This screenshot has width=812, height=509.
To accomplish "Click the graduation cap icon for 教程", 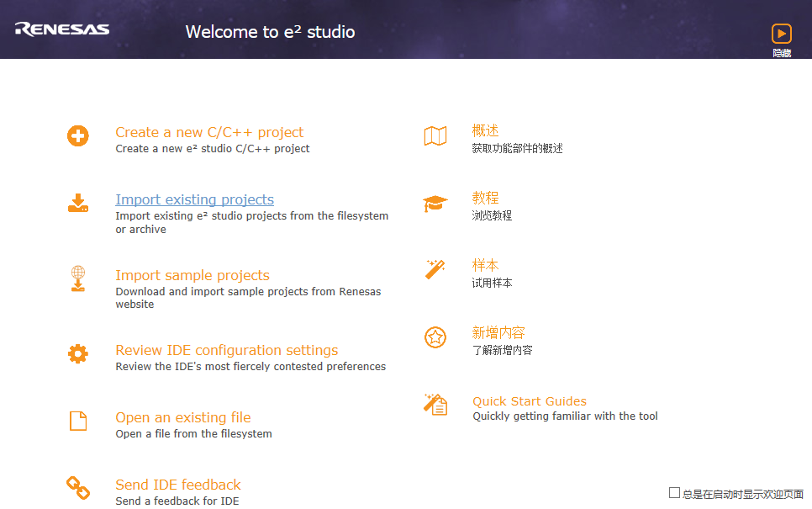I will click(x=435, y=204).
